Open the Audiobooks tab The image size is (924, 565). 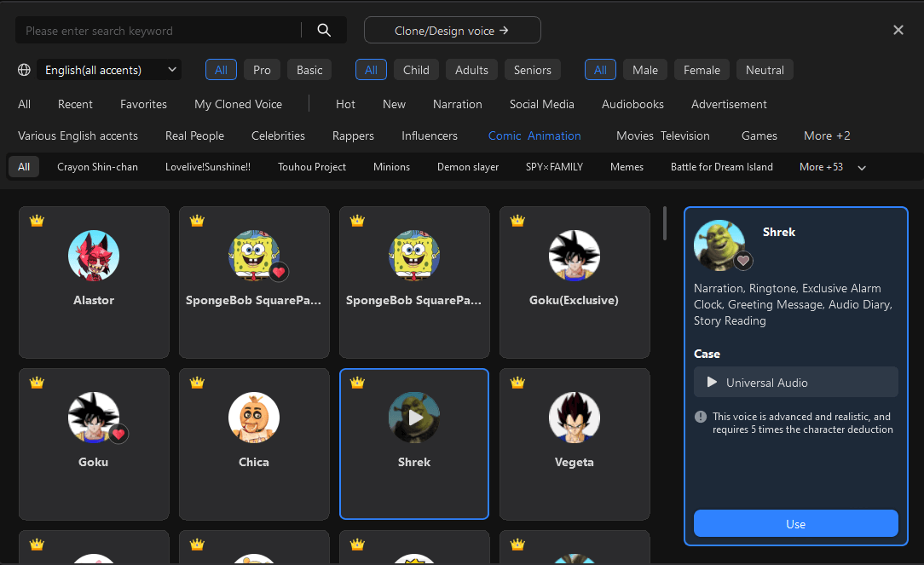pos(632,104)
